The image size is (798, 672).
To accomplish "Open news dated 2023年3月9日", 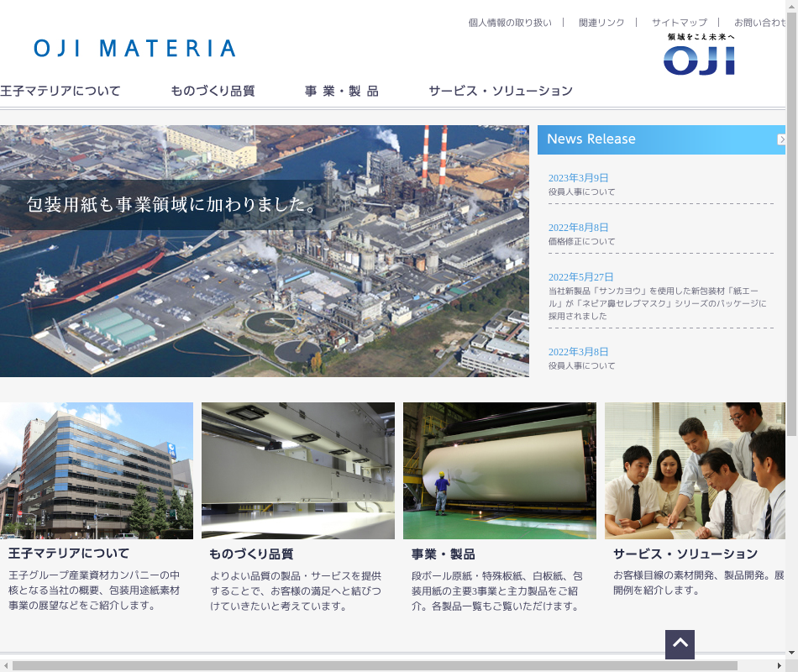I will 578,178.
